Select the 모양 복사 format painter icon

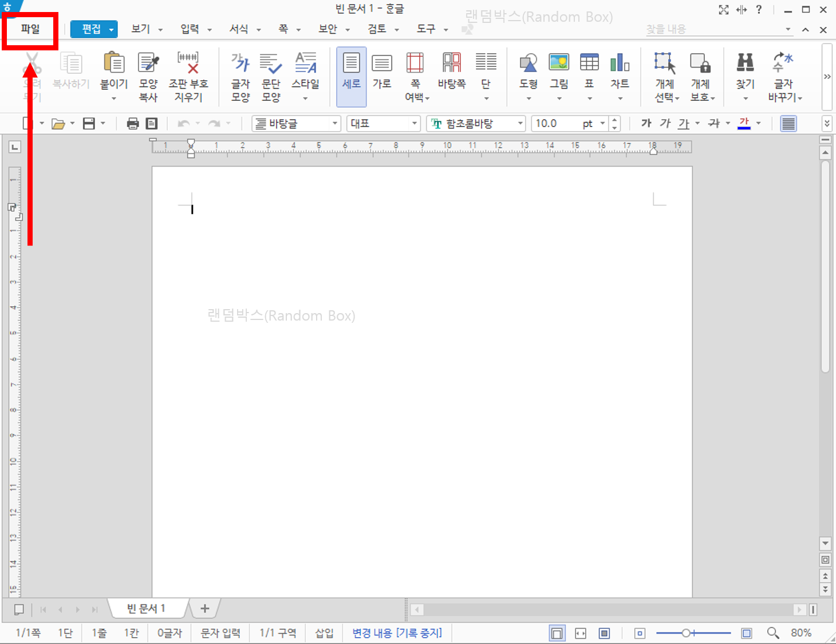[148, 63]
